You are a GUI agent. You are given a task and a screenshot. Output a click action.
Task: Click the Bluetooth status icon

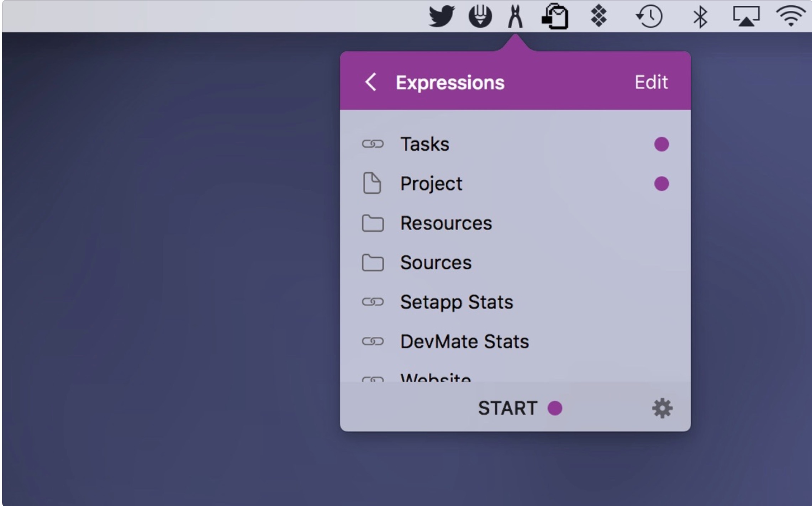click(700, 16)
